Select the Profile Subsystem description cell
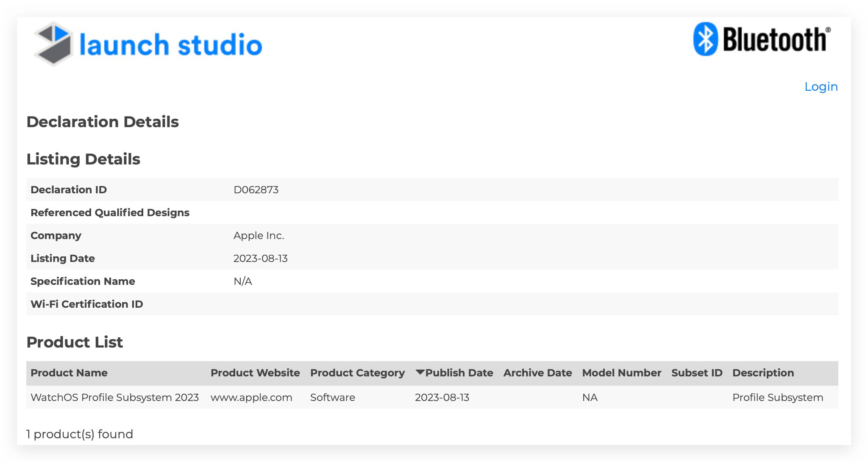This screenshot has width=868, height=462. (778, 398)
